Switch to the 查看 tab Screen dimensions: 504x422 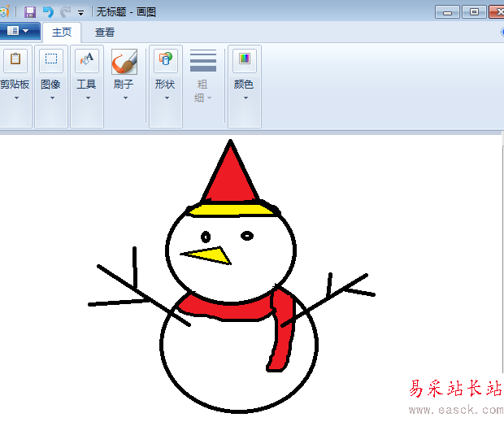coord(105,33)
